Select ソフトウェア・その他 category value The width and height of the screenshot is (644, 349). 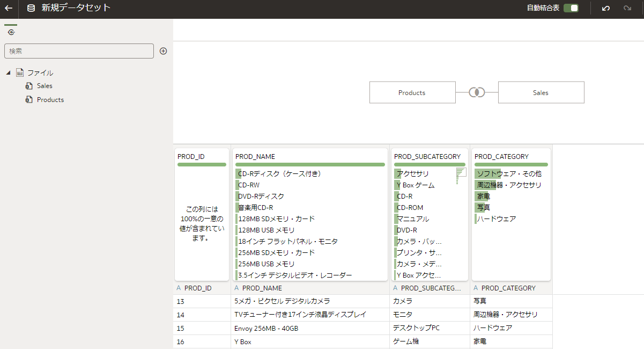[509, 174]
